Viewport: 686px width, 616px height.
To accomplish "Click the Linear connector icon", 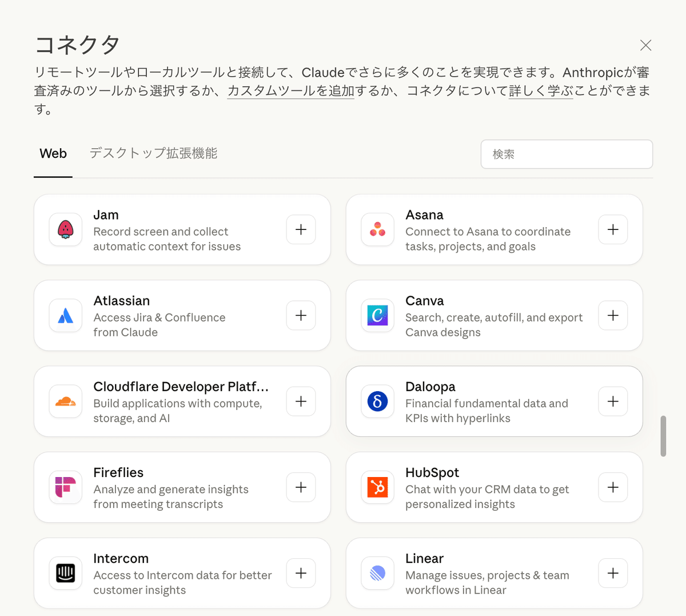I will 377,573.
